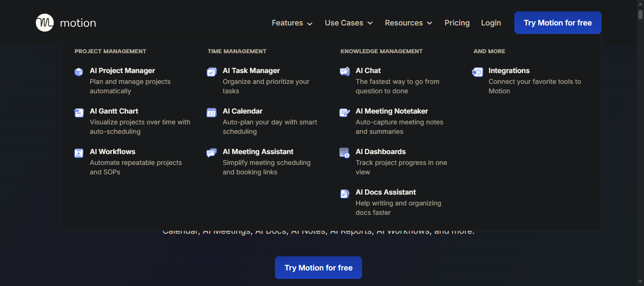Screen dimensions: 644x286
Task: Click 'Auto-plan your day with smart scheduling' text
Action: point(270,127)
